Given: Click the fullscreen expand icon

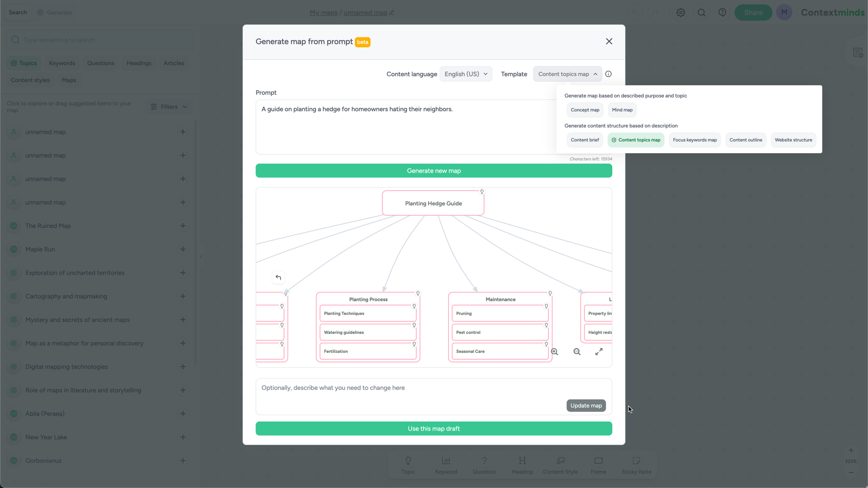Looking at the screenshot, I should point(599,352).
